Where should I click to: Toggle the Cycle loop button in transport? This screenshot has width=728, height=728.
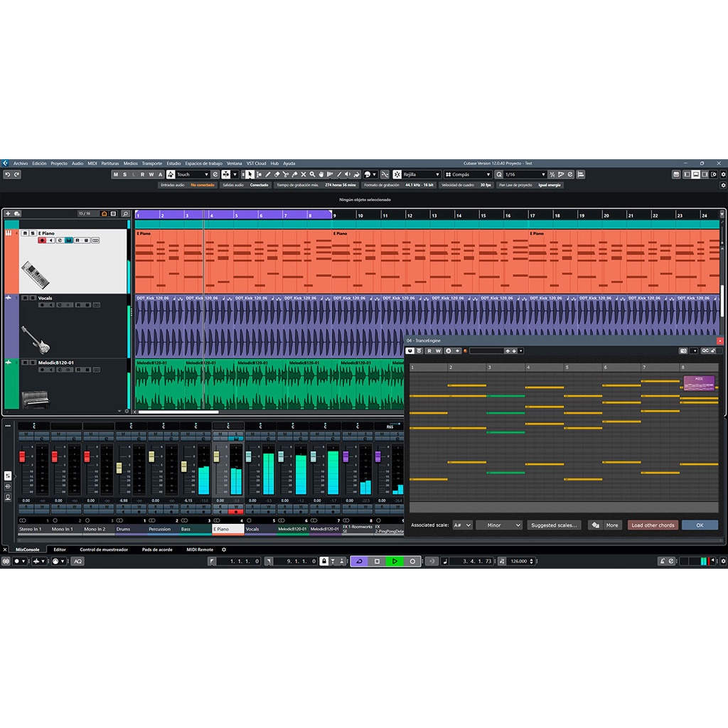(x=359, y=561)
